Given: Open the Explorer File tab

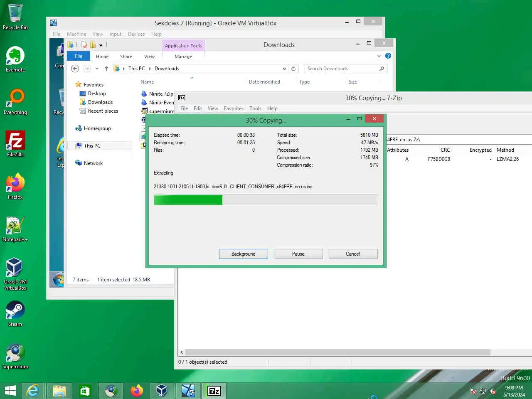Looking at the screenshot, I should 79,56.
